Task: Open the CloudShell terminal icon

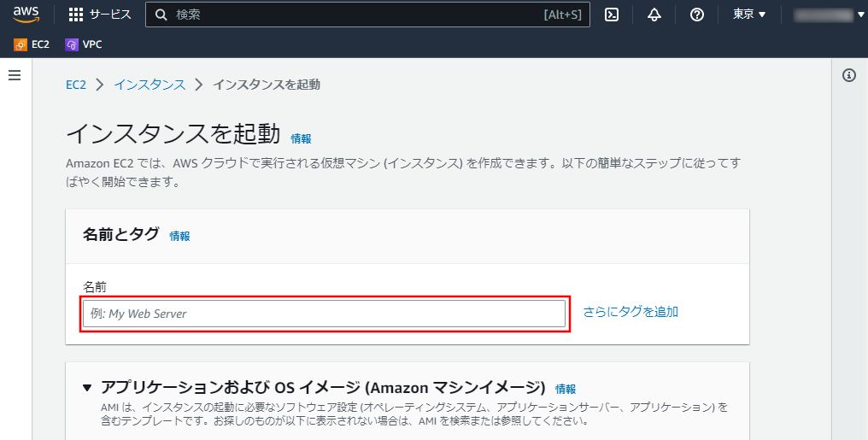Action: tap(612, 15)
